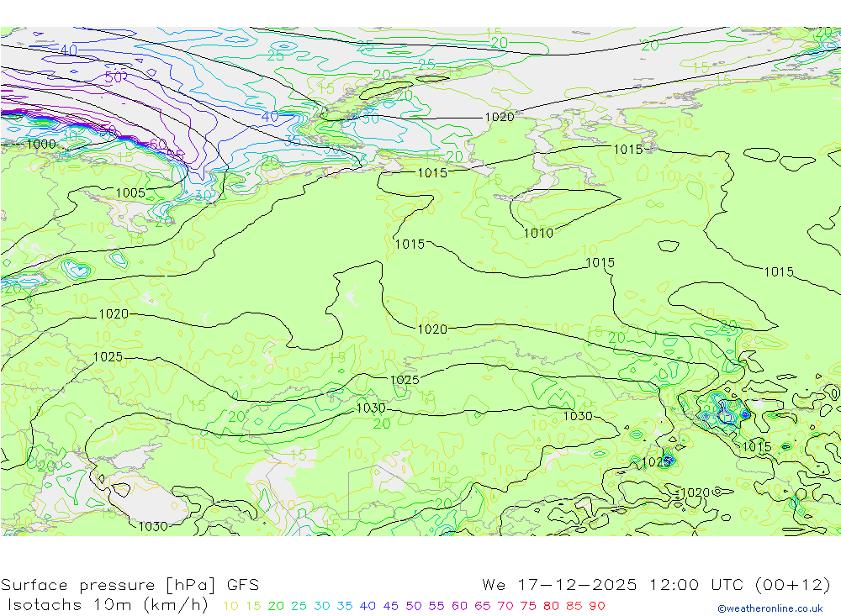Select the cyan 30 value in Isotachs legend
The height and width of the screenshot is (616, 841).
point(322,607)
